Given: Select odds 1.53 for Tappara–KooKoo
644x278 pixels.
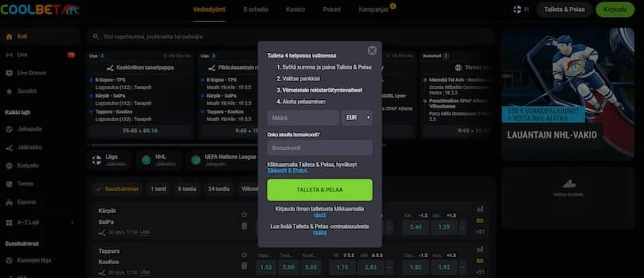Looking at the screenshot, I should pyautogui.click(x=266, y=267).
